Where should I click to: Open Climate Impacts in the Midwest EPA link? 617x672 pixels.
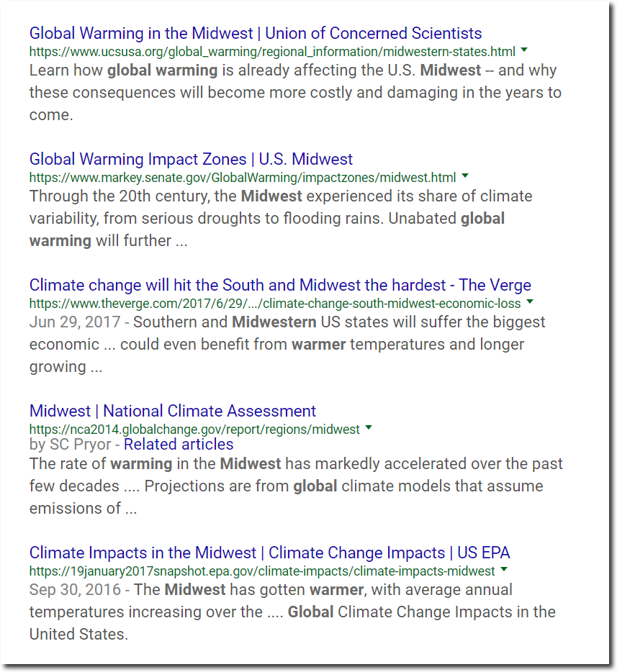pos(270,553)
